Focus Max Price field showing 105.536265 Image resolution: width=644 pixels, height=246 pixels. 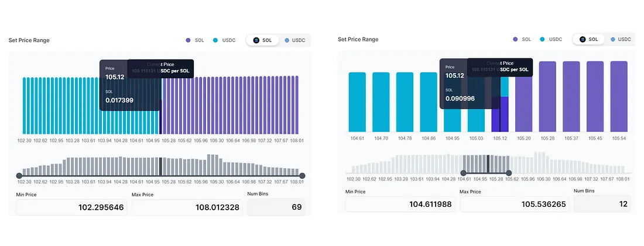pos(515,204)
